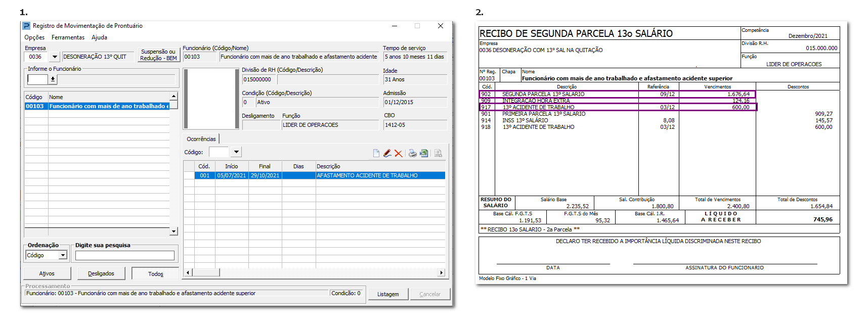The height and width of the screenshot is (327, 868).
Task: Click the Código column header in employee list
Action: [36, 97]
